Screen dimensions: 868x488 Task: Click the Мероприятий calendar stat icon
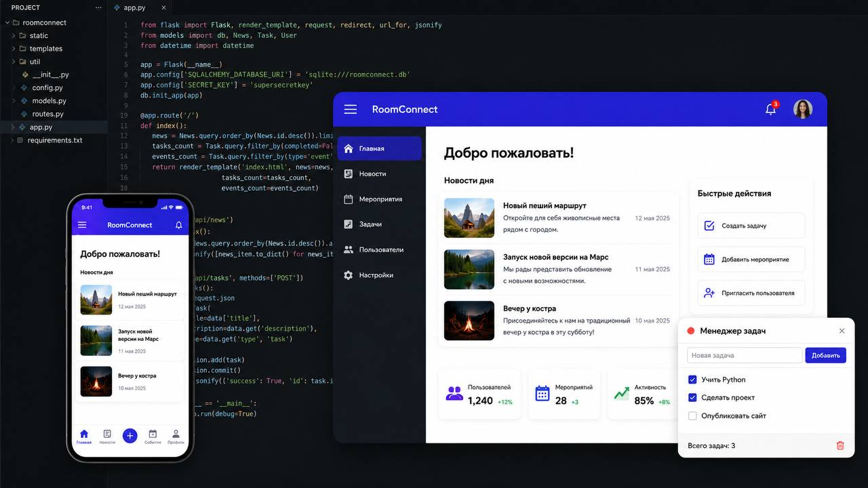coord(542,393)
